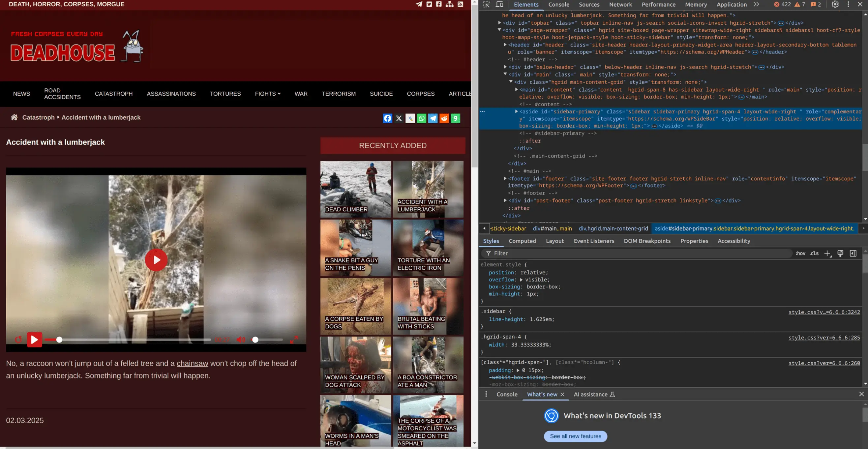868x449 pixels.
Task: Open the drawer kebab menu
Action: 486,394
